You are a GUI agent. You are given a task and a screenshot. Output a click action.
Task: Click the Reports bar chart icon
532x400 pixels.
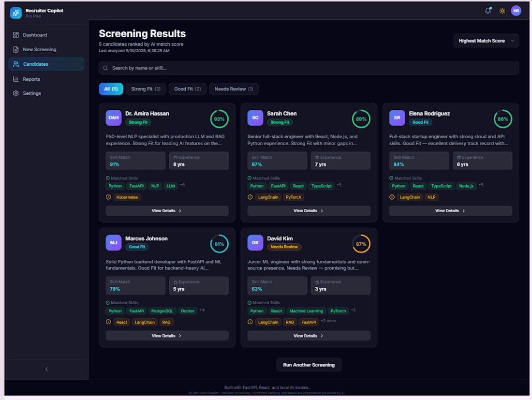[15, 79]
